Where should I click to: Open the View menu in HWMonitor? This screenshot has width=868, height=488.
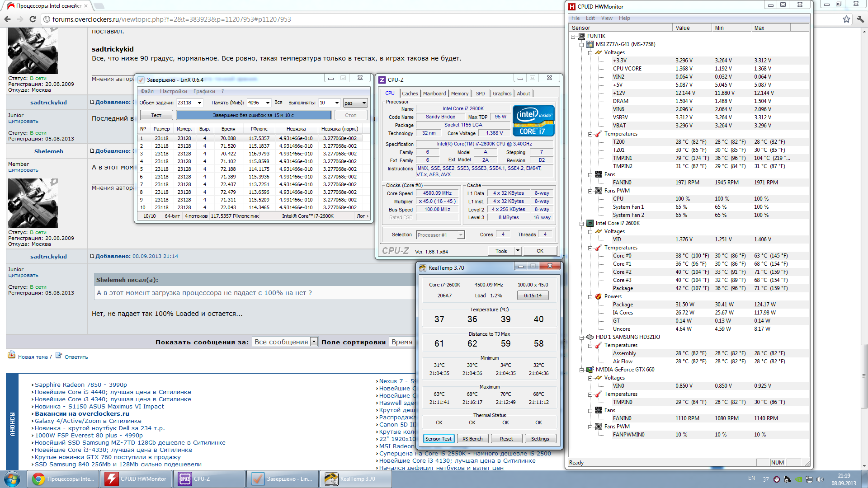pos(606,18)
